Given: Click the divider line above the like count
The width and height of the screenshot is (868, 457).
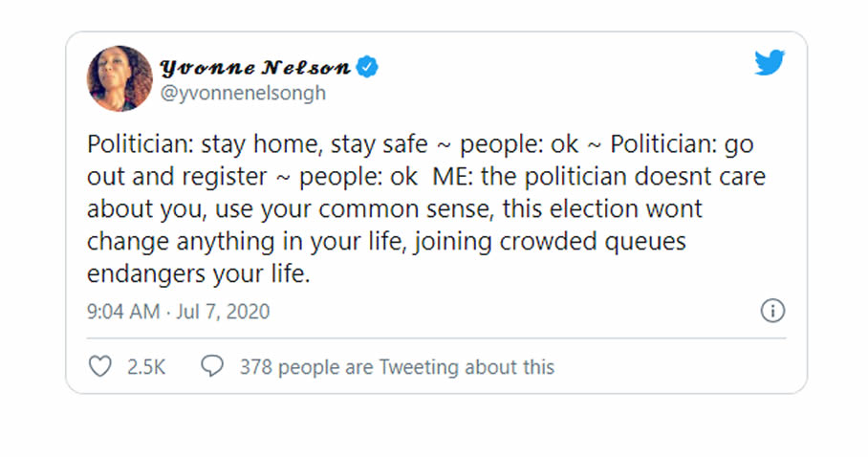Looking at the screenshot, I should pos(436,337).
